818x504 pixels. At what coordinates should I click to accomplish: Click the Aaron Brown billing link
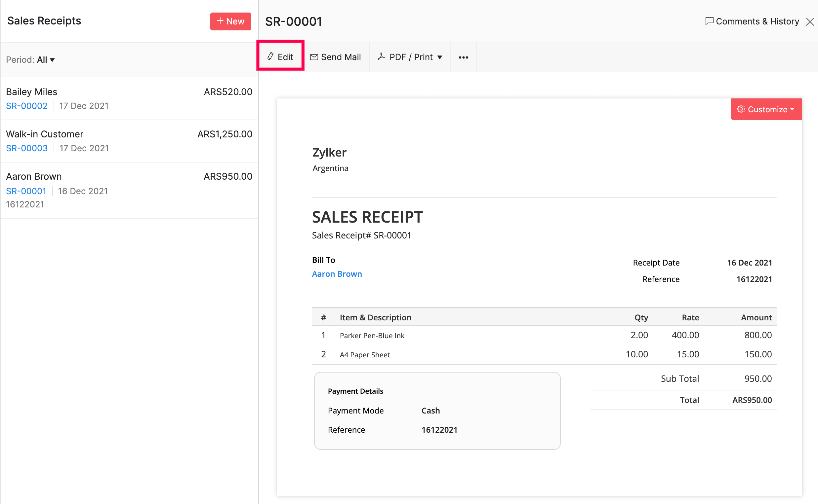click(x=337, y=274)
